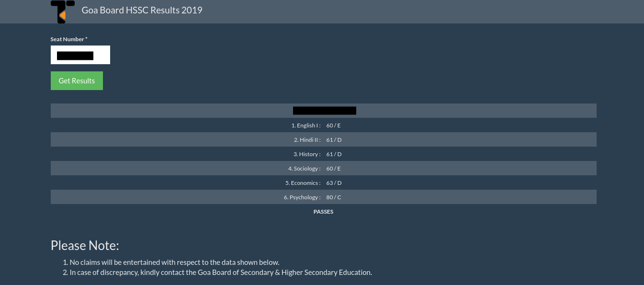Select the discrepancy contact note
Screen dimensions: 644x285
221,272
